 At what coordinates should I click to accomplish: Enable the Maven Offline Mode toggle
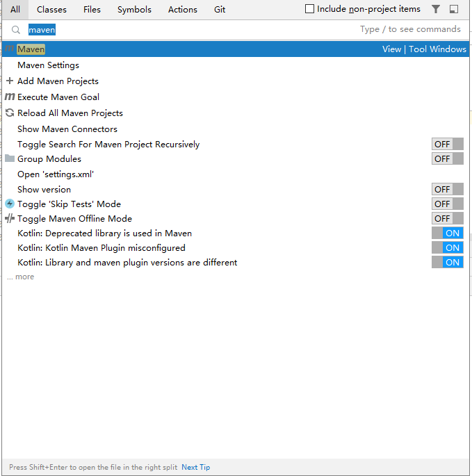[448, 219]
